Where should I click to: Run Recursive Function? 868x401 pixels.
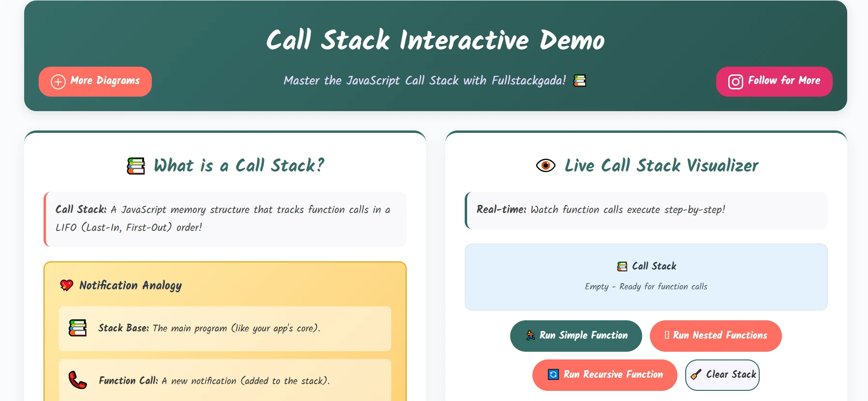[605, 375]
